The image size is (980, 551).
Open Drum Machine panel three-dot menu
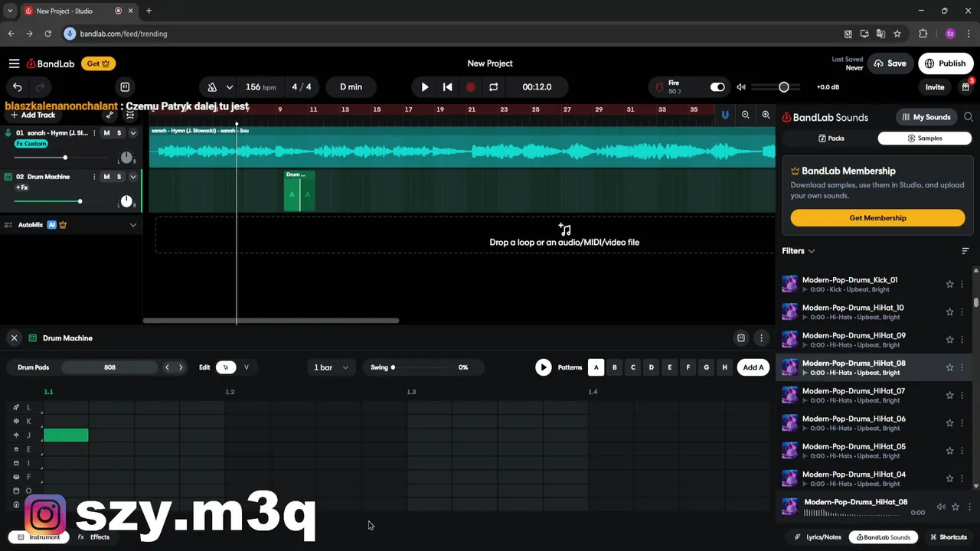[x=761, y=338]
